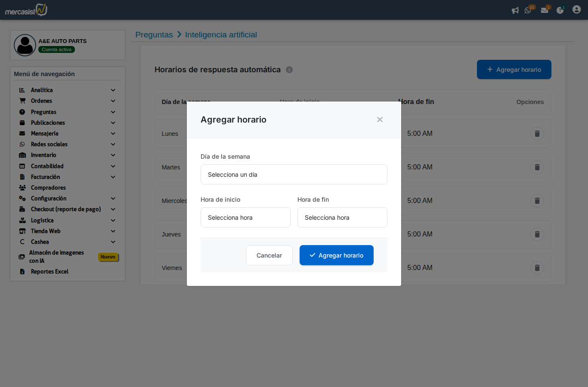Go to Preguntas breadcrumb link
This screenshot has height=387, width=588.
(154, 35)
